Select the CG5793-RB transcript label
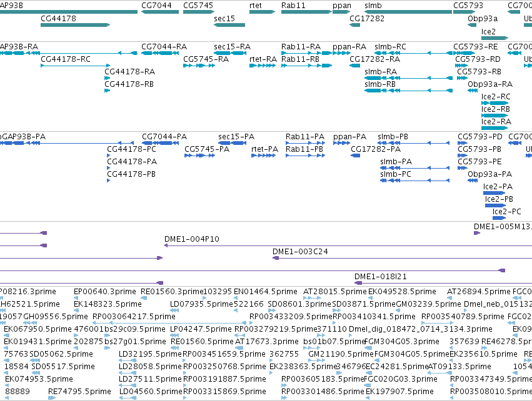This screenshot has width=532, height=401. click(x=479, y=72)
